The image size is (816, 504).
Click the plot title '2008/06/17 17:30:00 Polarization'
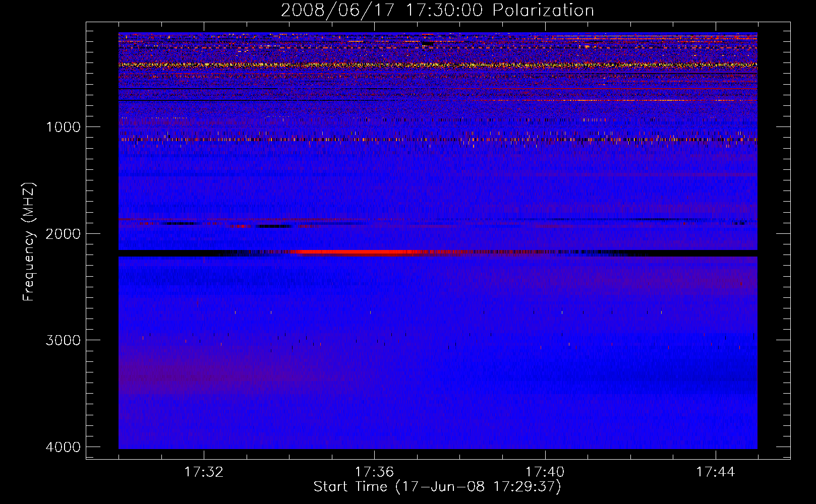(437, 11)
